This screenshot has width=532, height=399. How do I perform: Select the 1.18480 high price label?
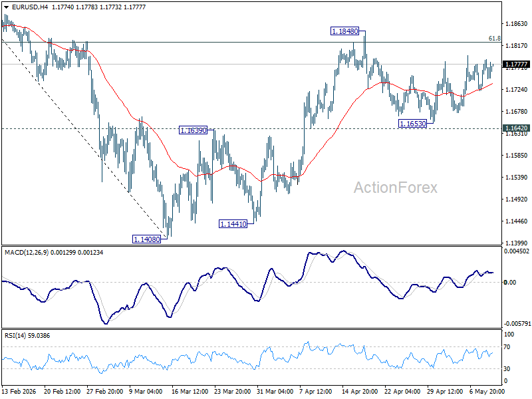click(345, 31)
